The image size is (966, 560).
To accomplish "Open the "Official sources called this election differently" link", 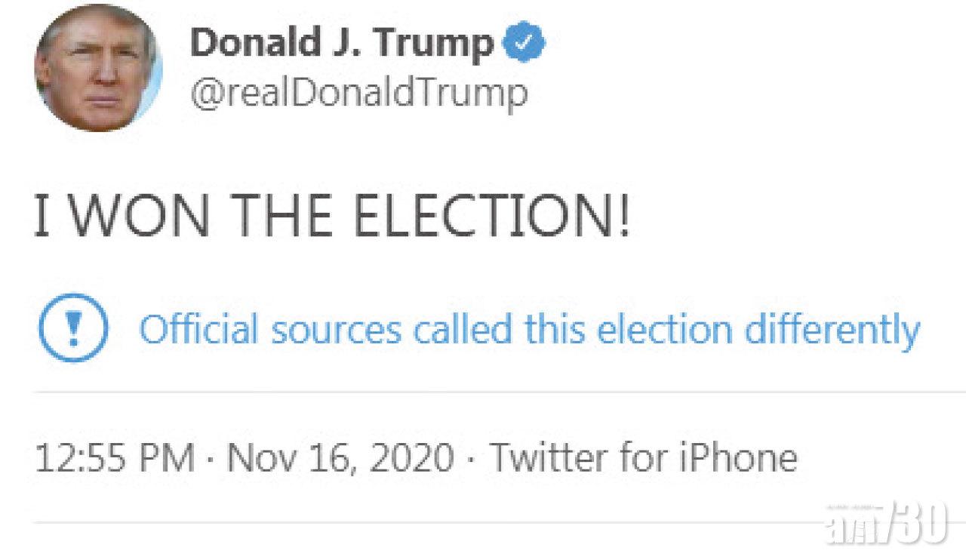I will coord(529,330).
